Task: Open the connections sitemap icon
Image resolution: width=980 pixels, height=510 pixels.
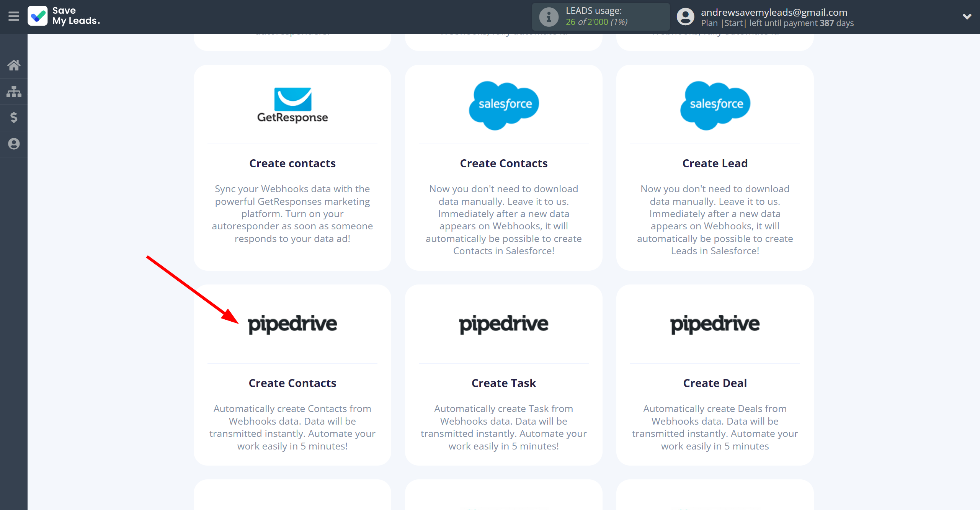Action: coord(14,92)
